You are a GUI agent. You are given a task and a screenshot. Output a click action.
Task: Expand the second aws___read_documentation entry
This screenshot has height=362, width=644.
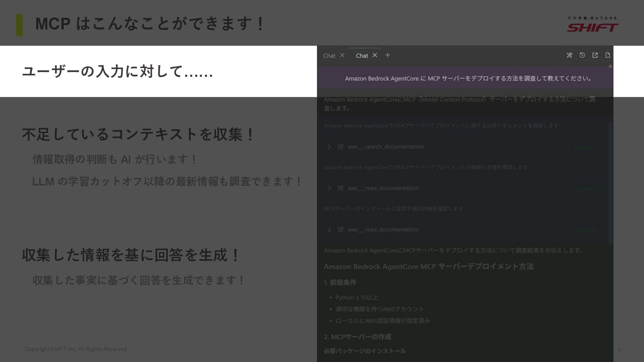point(329,230)
